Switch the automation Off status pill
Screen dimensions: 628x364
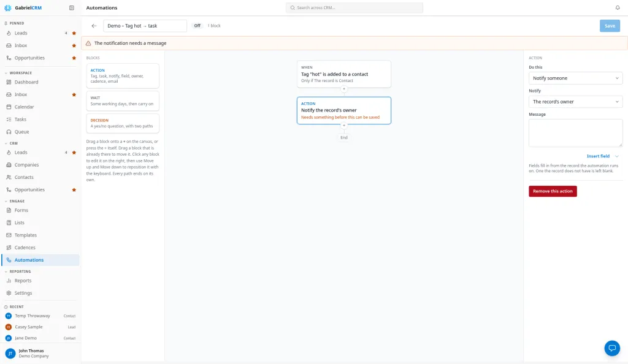click(197, 26)
